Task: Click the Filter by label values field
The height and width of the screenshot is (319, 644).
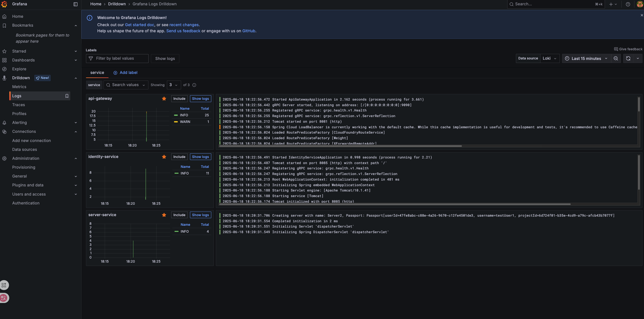Action: coord(117,58)
